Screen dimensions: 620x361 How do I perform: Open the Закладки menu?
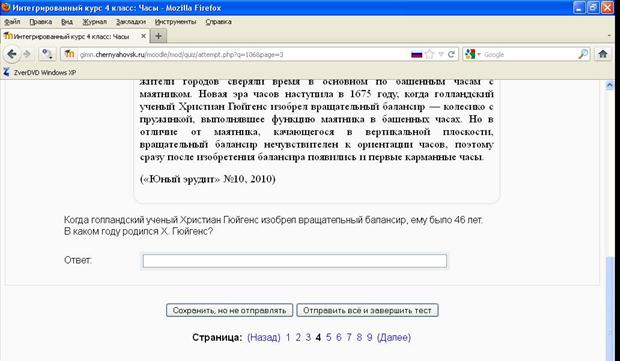click(x=131, y=22)
